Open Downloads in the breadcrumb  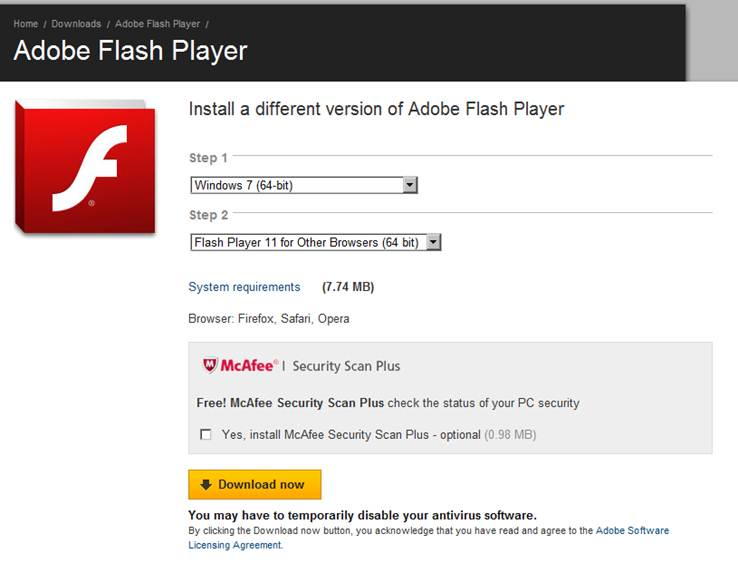click(76, 24)
